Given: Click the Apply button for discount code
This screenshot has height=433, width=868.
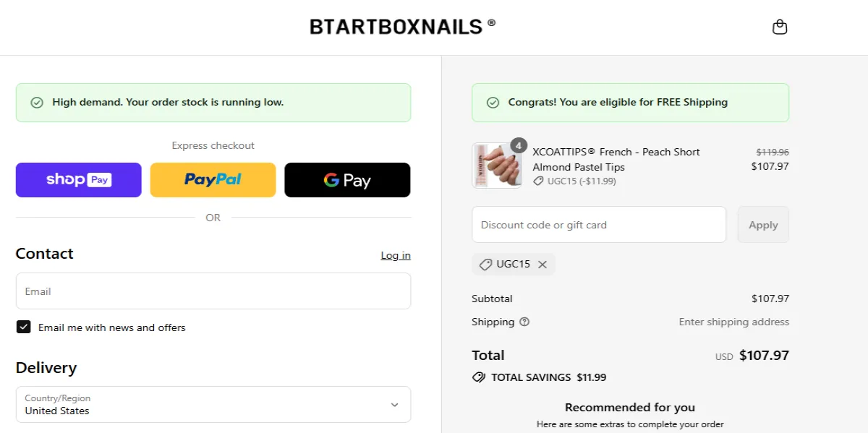Looking at the screenshot, I should coord(763,224).
